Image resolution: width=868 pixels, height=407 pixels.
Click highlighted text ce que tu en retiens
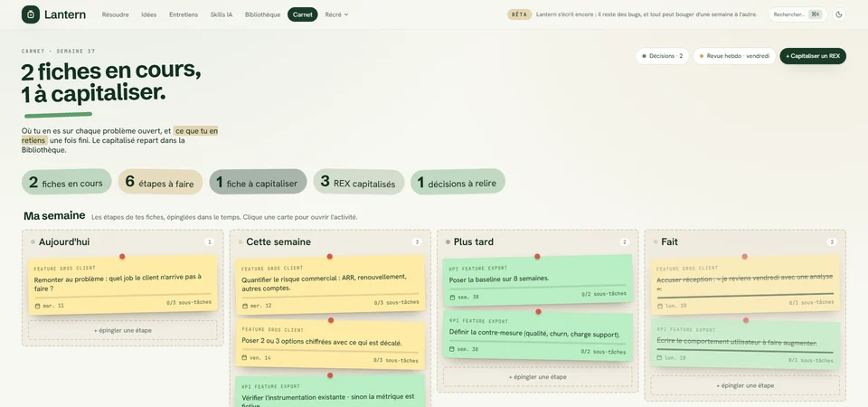click(x=196, y=131)
